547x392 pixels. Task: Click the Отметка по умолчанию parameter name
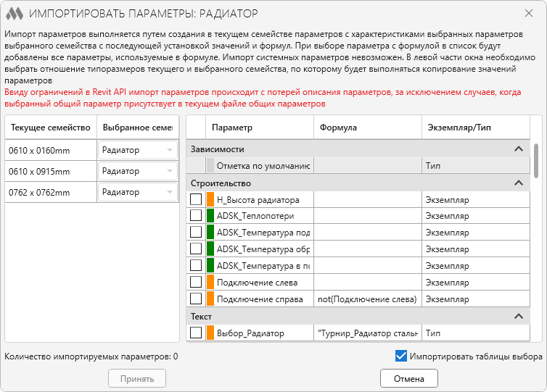[x=263, y=165]
